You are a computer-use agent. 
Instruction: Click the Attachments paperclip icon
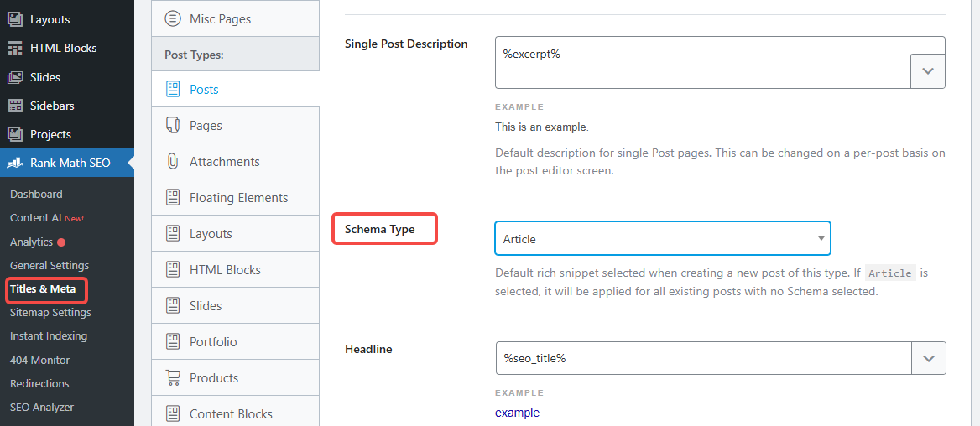[x=173, y=161]
